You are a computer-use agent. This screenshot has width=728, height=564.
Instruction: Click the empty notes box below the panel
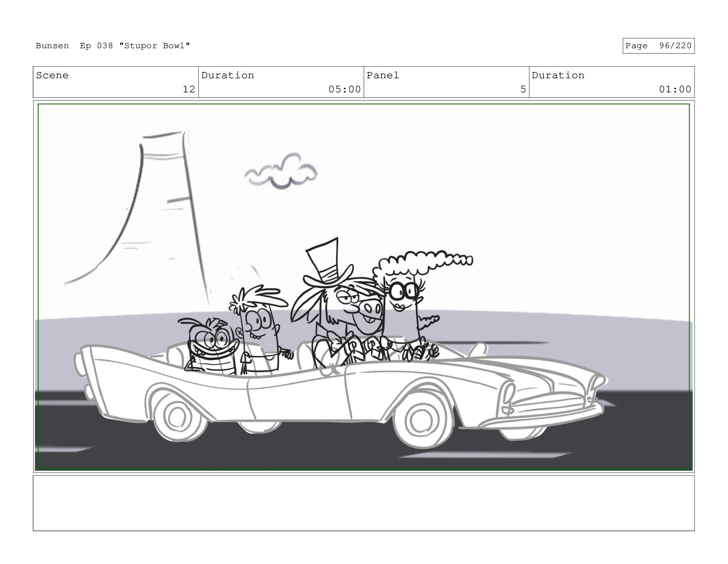pos(364,503)
